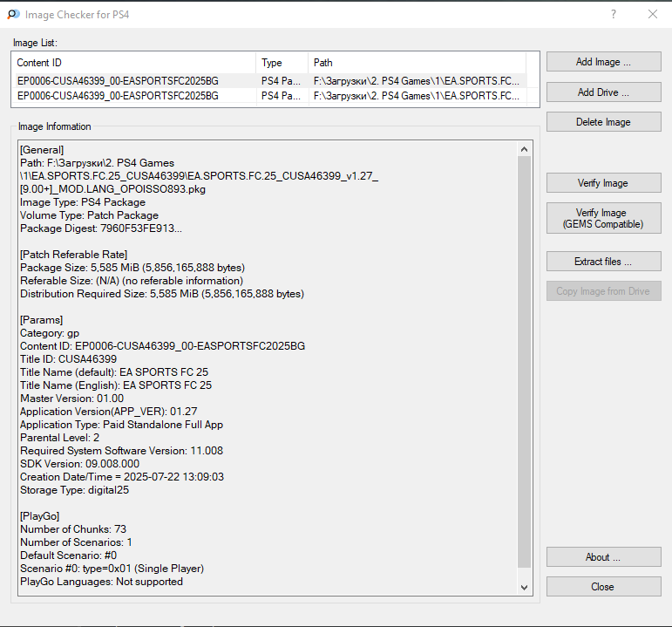Click the Package Digest line

(x=101, y=228)
